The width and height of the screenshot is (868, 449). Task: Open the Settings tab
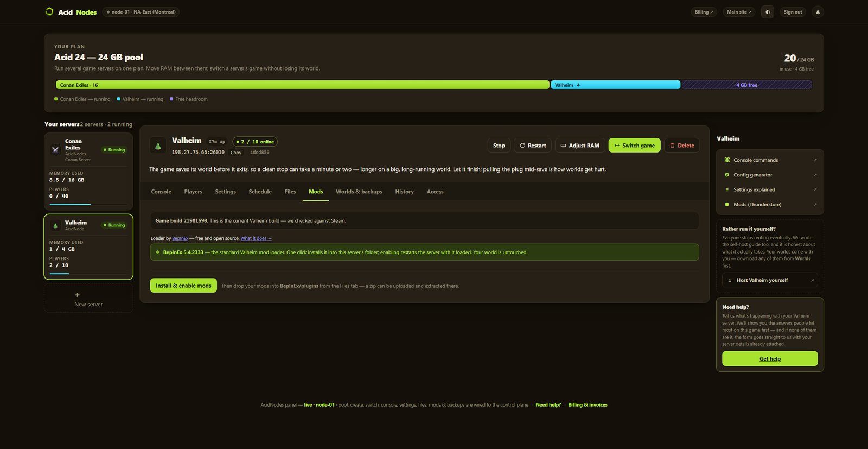tap(225, 192)
